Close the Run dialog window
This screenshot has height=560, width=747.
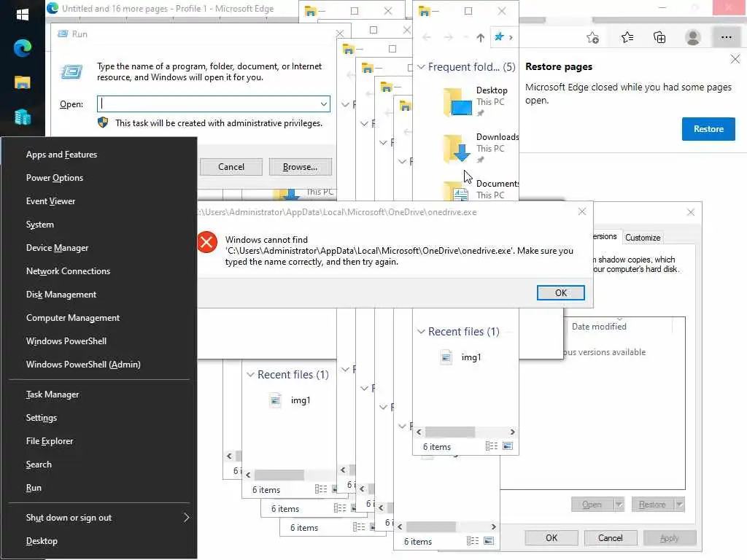click(340, 34)
